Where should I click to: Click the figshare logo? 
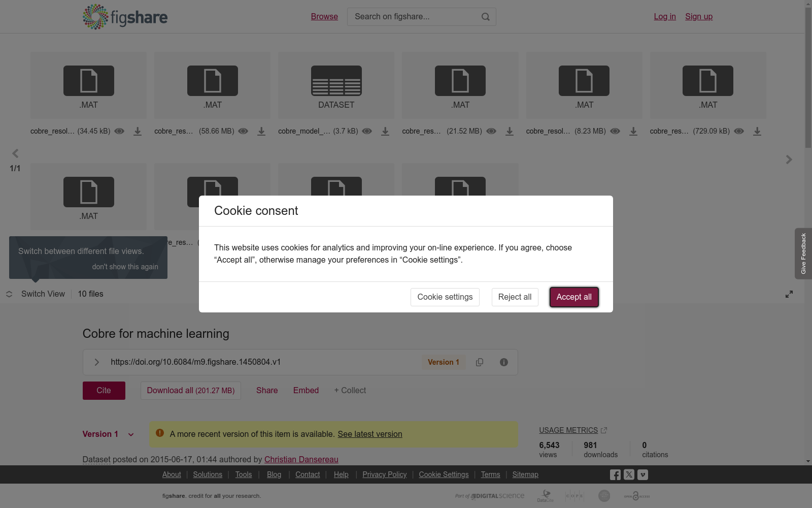pyautogui.click(x=125, y=17)
